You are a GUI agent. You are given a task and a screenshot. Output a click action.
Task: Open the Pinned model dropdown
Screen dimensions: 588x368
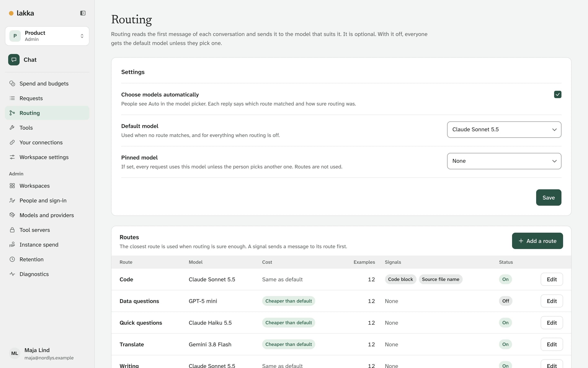(x=504, y=161)
